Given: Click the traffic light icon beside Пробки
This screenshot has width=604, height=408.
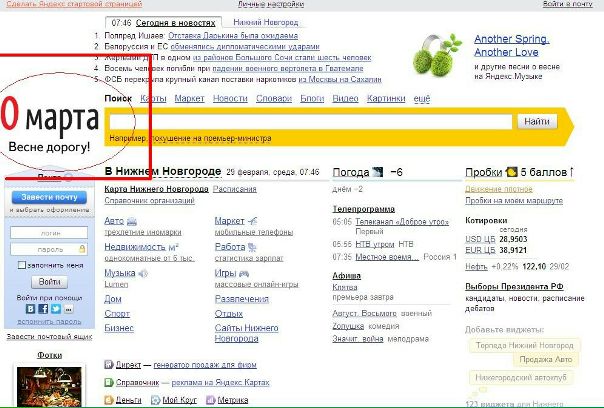Looking at the screenshot, I should pyautogui.click(x=512, y=172).
